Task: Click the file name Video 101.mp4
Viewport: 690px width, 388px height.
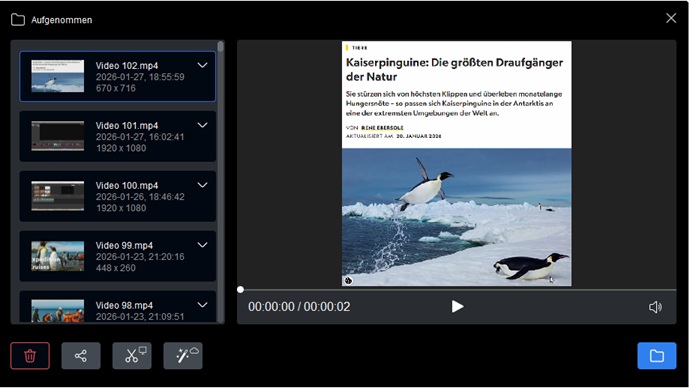Action: click(x=127, y=125)
